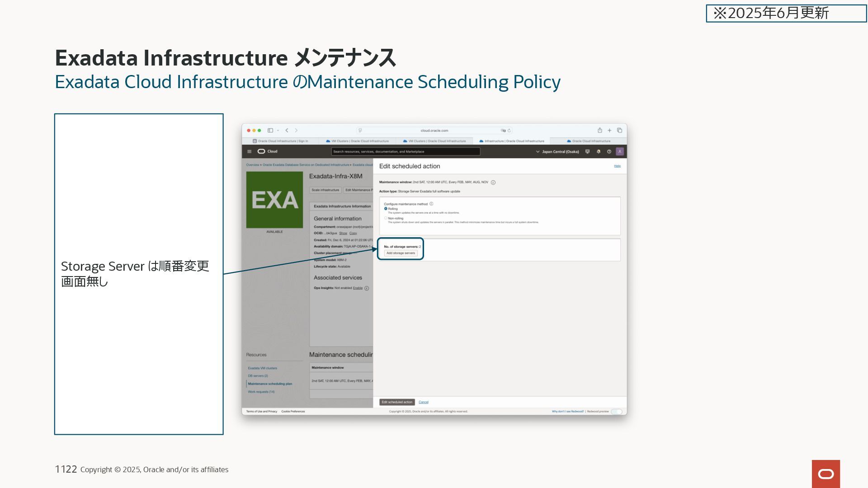Open the Oracle Cloud hamburger navigation menu
The width and height of the screenshot is (868, 488).
pyautogui.click(x=249, y=152)
